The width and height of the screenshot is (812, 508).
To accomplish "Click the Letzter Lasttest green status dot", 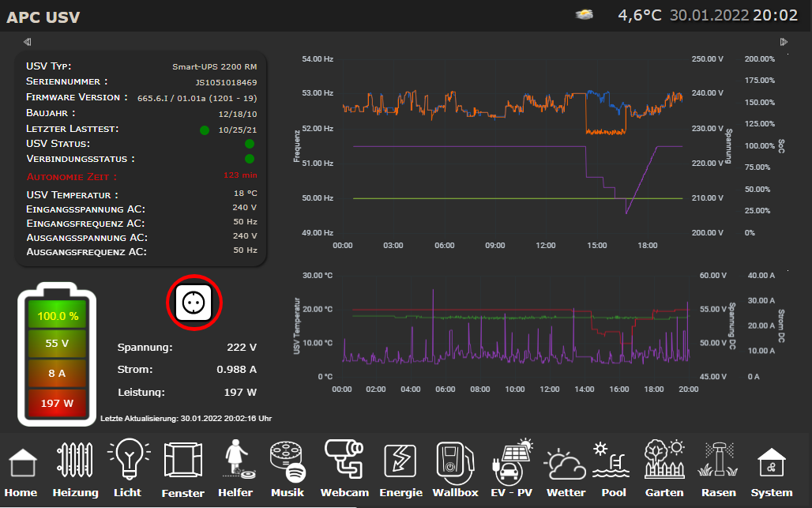I will click(x=205, y=130).
